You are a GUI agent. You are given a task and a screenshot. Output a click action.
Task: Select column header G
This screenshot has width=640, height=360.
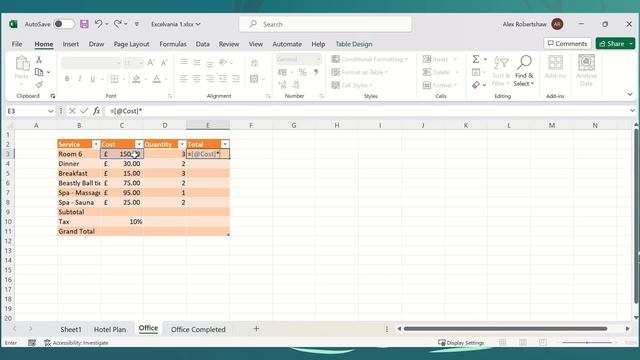coord(294,125)
